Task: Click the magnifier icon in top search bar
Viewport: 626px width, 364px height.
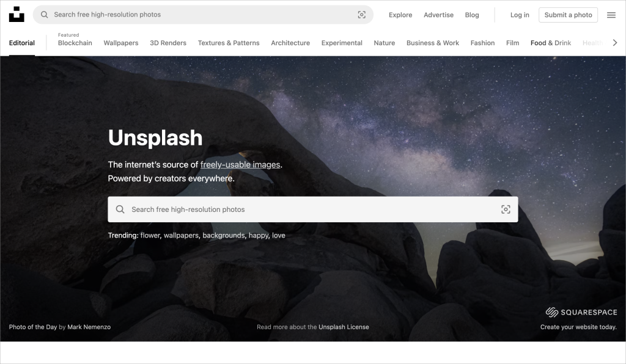Action: [x=45, y=15]
